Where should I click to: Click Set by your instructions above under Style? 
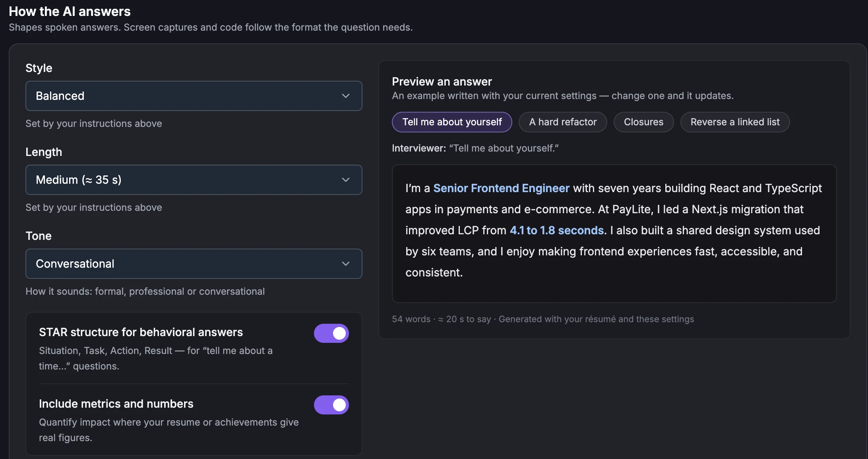click(x=94, y=124)
